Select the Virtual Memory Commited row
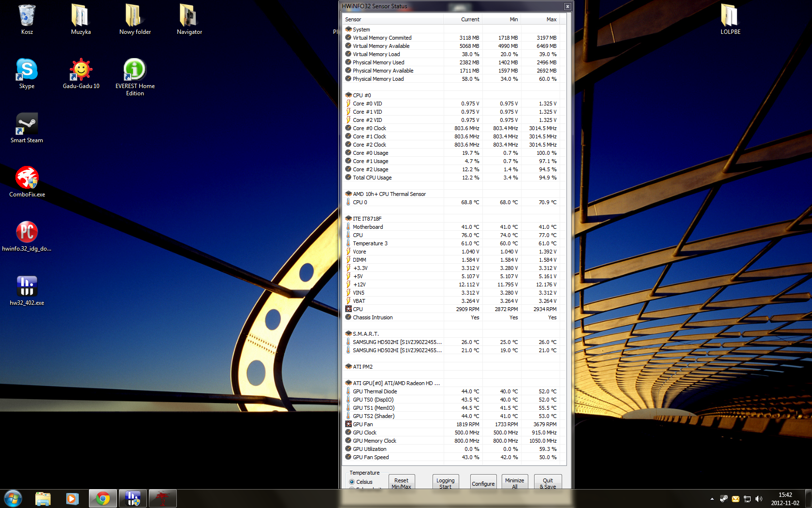 451,38
